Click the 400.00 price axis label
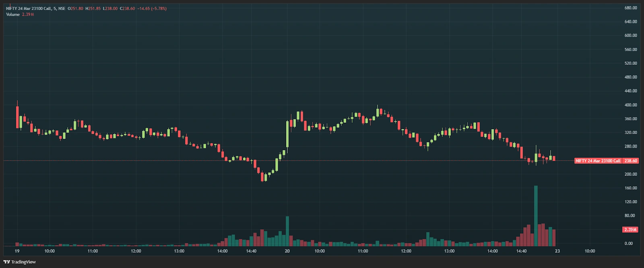The image size is (644, 268). (631, 105)
